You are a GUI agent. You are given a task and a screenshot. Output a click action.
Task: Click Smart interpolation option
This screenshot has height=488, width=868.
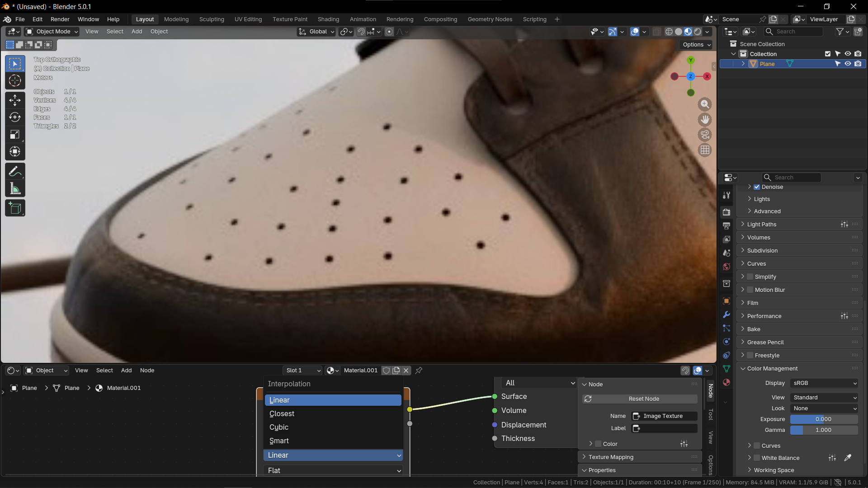[333, 441]
